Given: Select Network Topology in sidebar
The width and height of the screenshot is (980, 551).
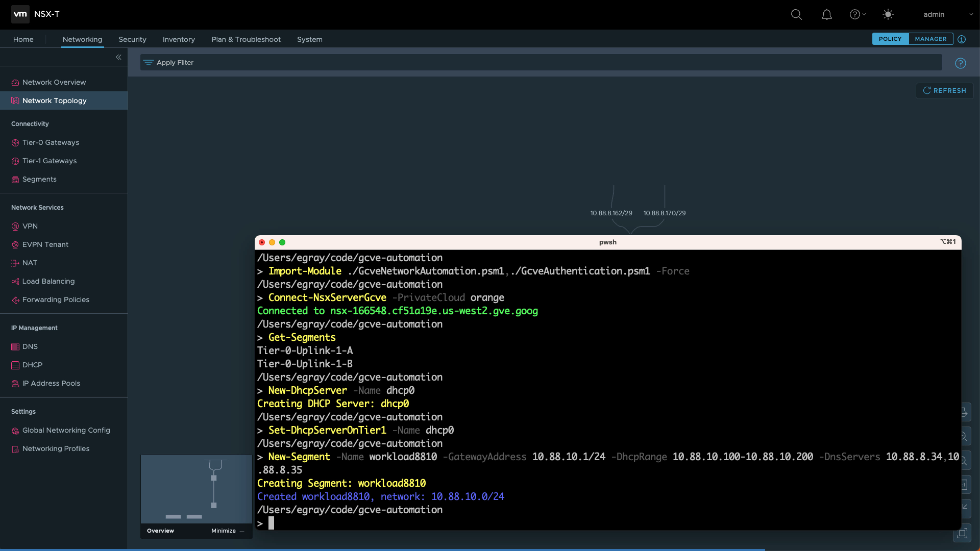Looking at the screenshot, I should click(x=55, y=101).
